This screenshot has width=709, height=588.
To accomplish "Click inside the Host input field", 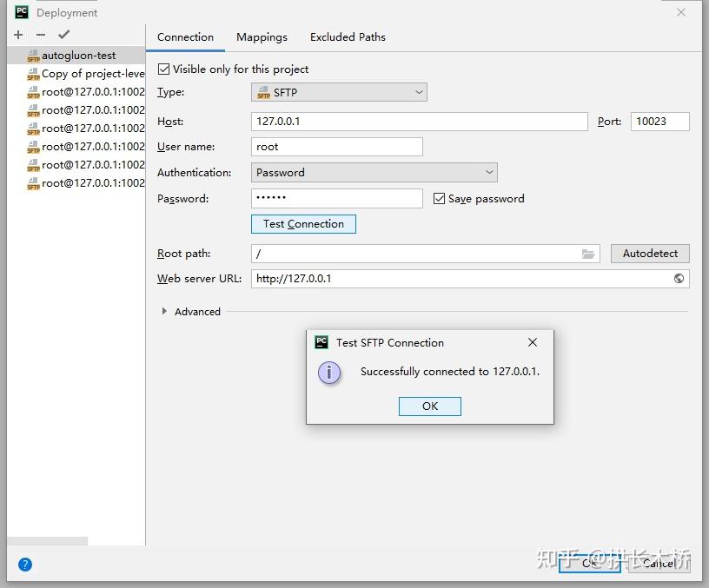I will [417, 122].
